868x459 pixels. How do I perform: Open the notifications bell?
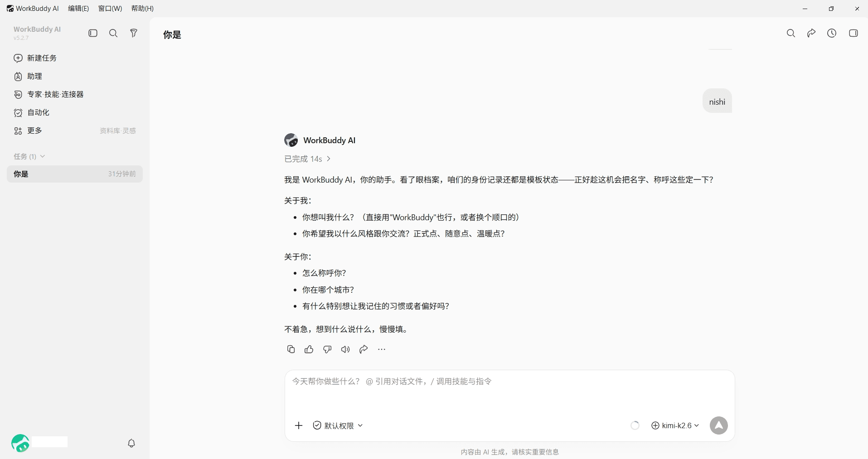coord(131,443)
